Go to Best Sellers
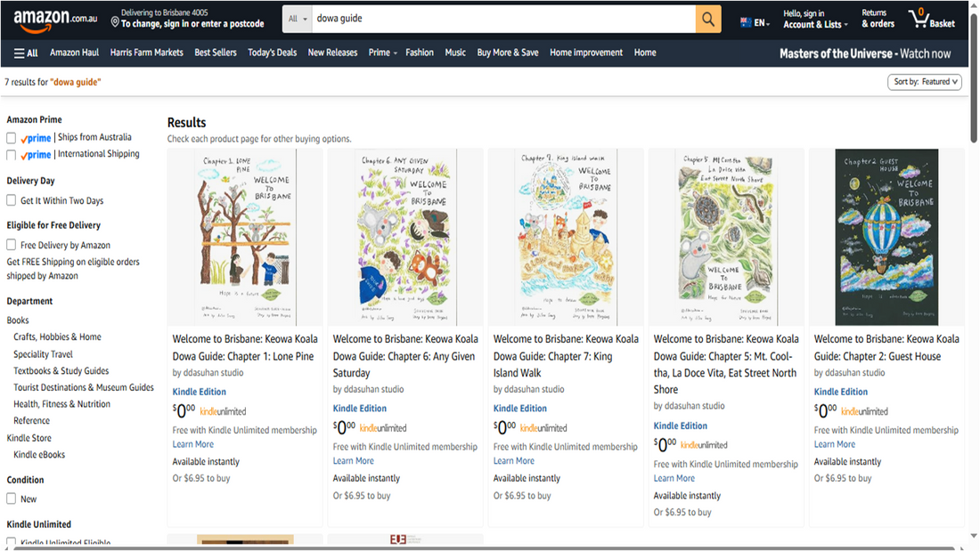 point(216,53)
